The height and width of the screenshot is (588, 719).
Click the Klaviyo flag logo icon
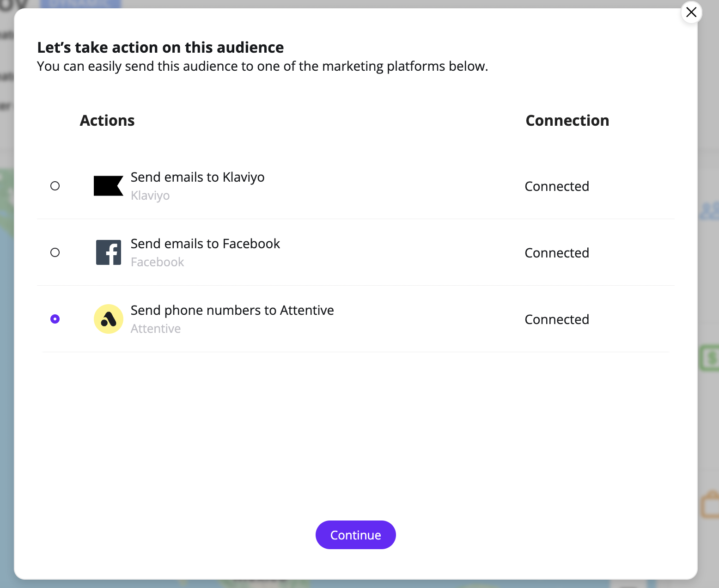click(109, 186)
